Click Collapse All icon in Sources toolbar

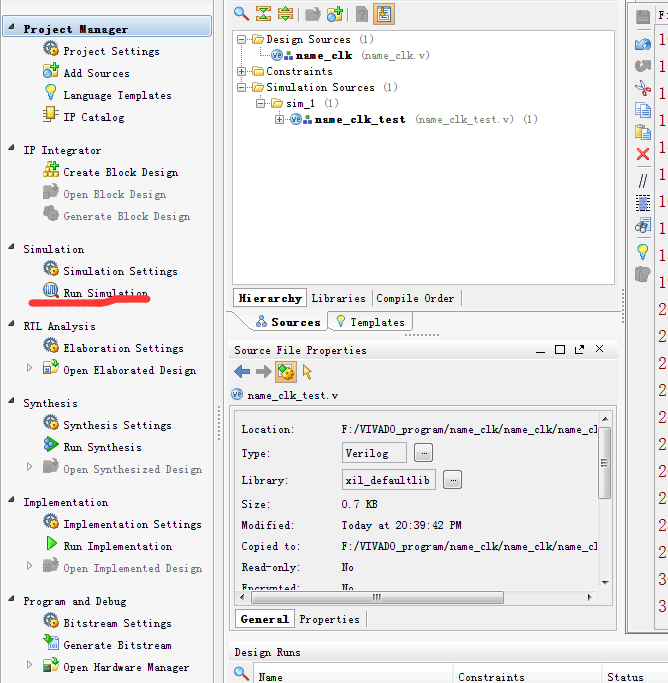tap(263, 14)
